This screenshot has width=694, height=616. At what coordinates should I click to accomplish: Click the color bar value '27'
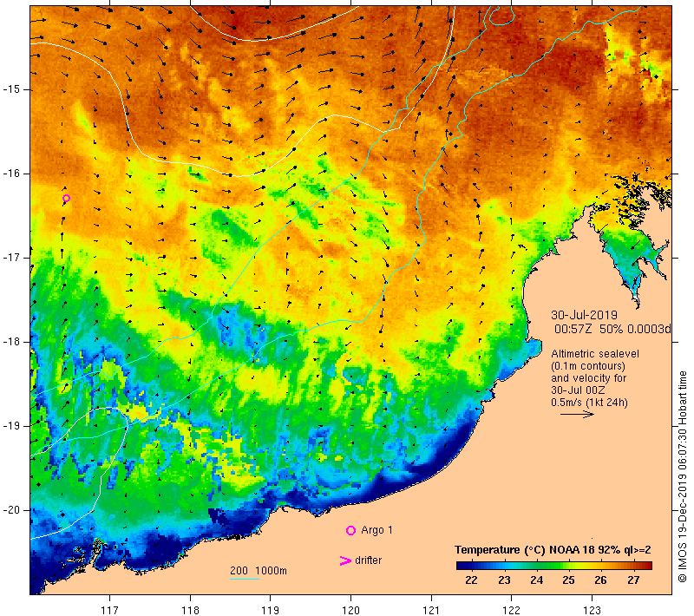click(x=633, y=580)
